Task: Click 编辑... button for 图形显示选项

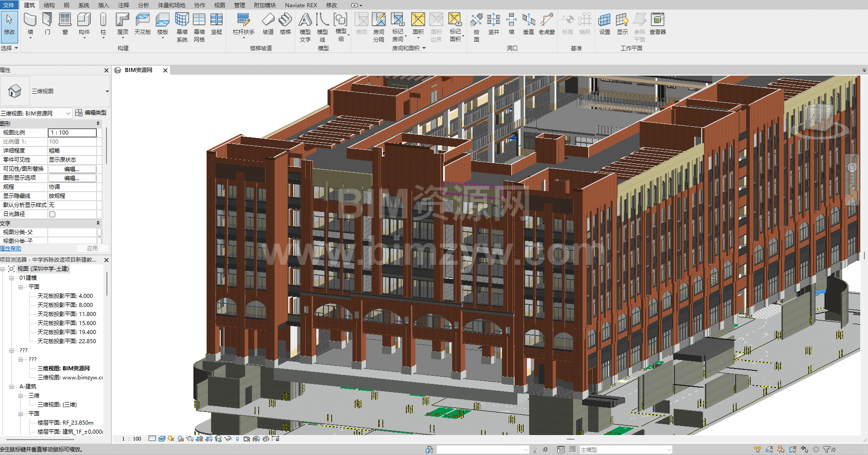Action: pyautogui.click(x=72, y=178)
